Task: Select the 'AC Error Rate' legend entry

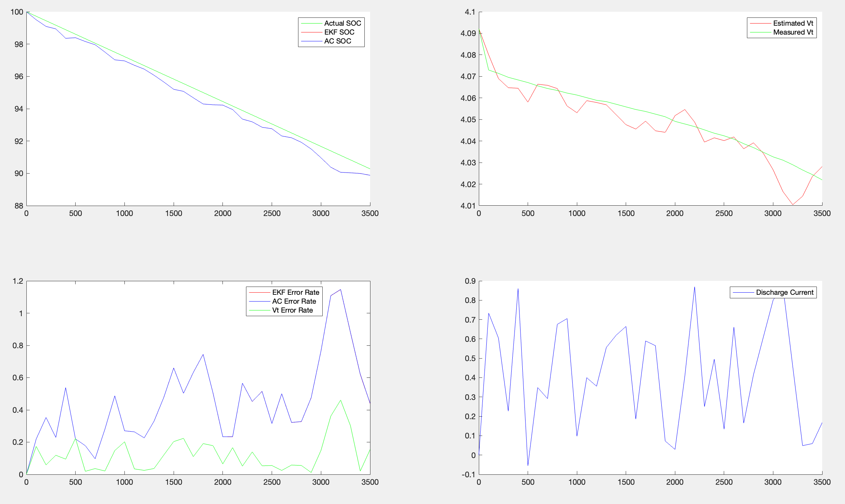Action: pos(294,301)
